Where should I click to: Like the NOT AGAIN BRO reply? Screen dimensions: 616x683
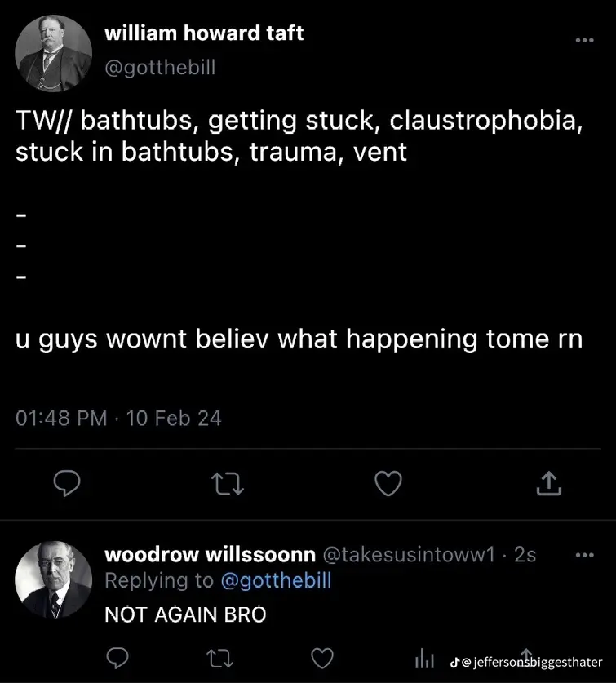[x=324, y=657]
